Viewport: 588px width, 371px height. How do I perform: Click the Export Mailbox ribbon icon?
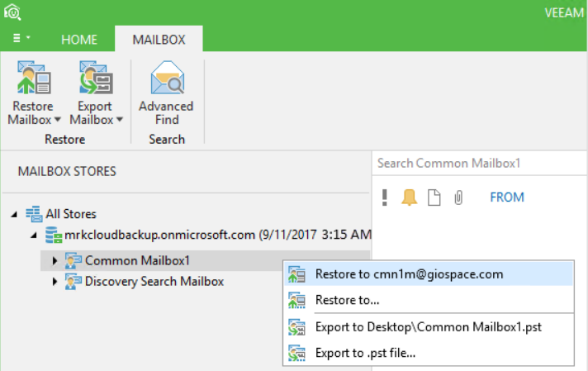click(x=96, y=78)
